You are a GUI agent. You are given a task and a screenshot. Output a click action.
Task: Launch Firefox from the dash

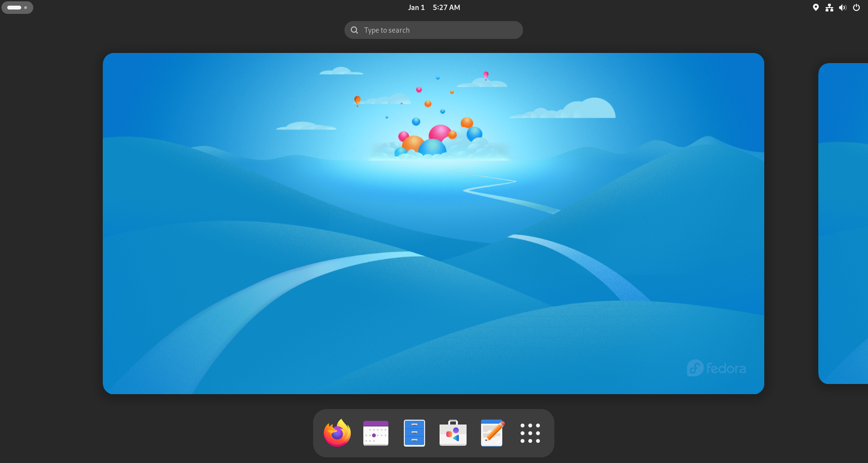click(x=337, y=433)
